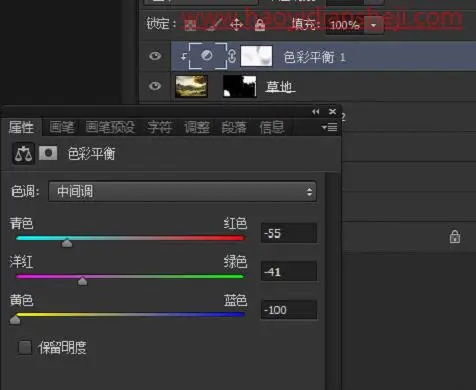476x390 pixels.
Task: Switch to the 字符 tab
Action: (159, 127)
